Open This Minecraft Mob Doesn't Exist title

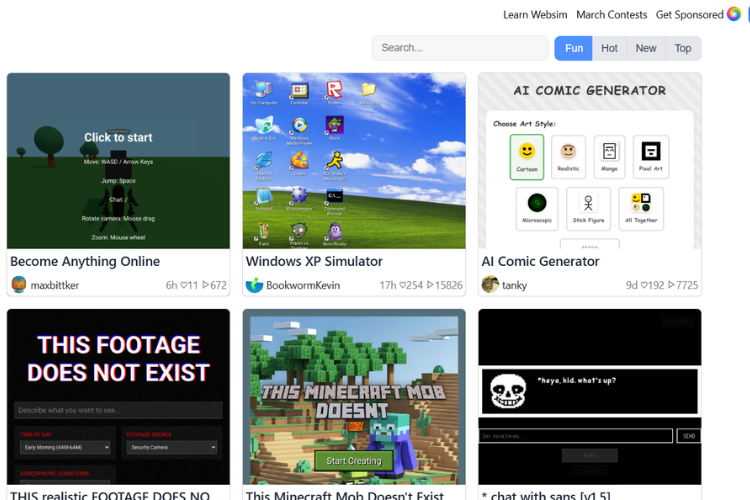[x=345, y=495]
